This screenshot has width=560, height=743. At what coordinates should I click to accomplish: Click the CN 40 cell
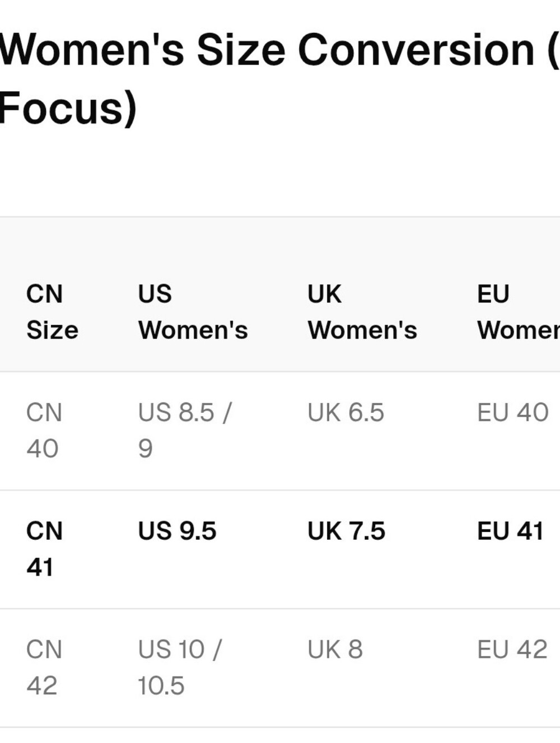pos(44,431)
